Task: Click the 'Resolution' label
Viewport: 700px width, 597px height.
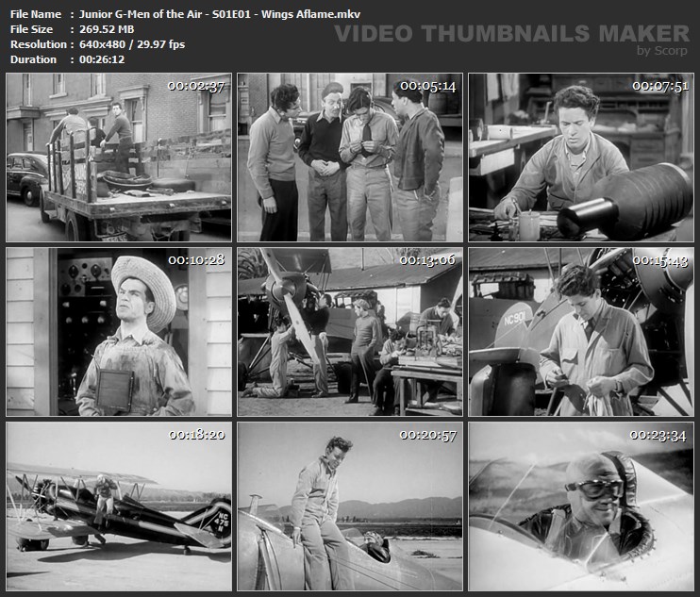Action: pyautogui.click(x=39, y=44)
